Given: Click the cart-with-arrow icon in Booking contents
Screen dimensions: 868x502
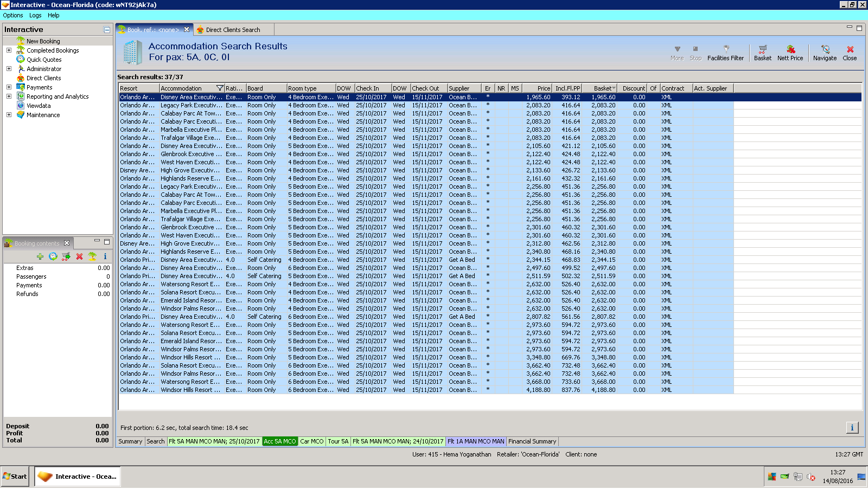Looking at the screenshot, I should point(66,256).
